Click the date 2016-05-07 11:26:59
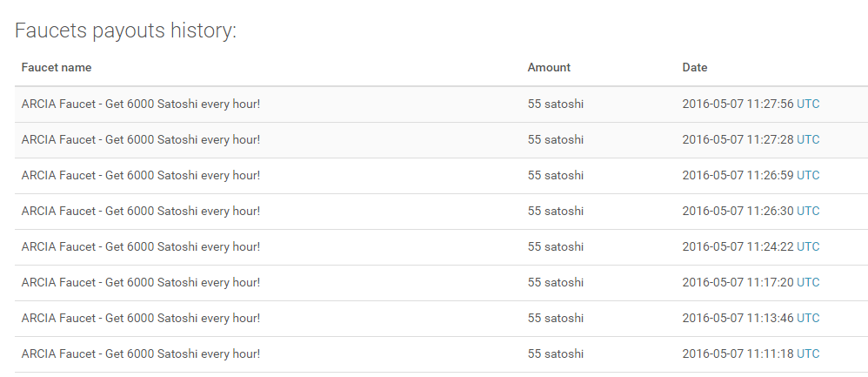Screen dimensions: 868x377 pyautogui.click(x=738, y=176)
